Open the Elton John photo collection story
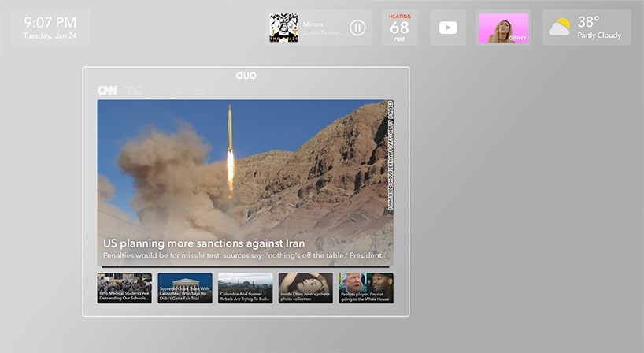 point(305,288)
